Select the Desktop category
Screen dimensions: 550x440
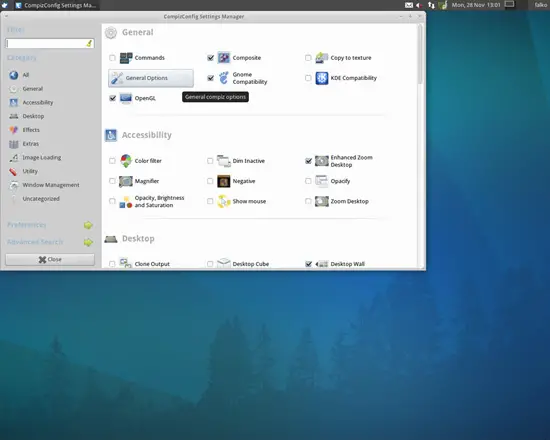coord(33,116)
